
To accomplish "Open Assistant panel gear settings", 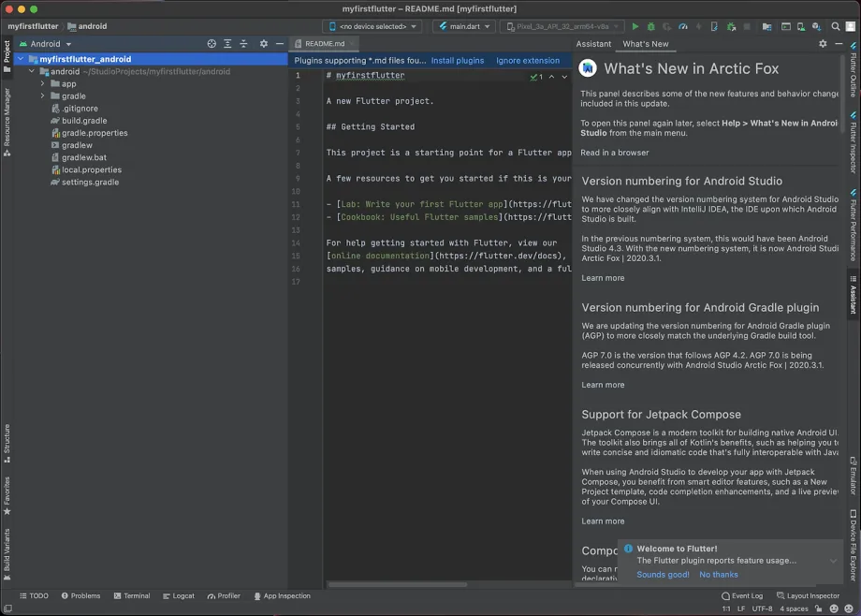I will (823, 43).
